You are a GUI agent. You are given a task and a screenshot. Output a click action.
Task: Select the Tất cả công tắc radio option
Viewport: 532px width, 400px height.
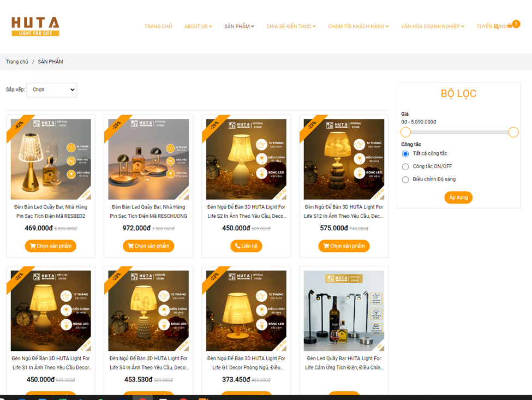[x=405, y=154]
